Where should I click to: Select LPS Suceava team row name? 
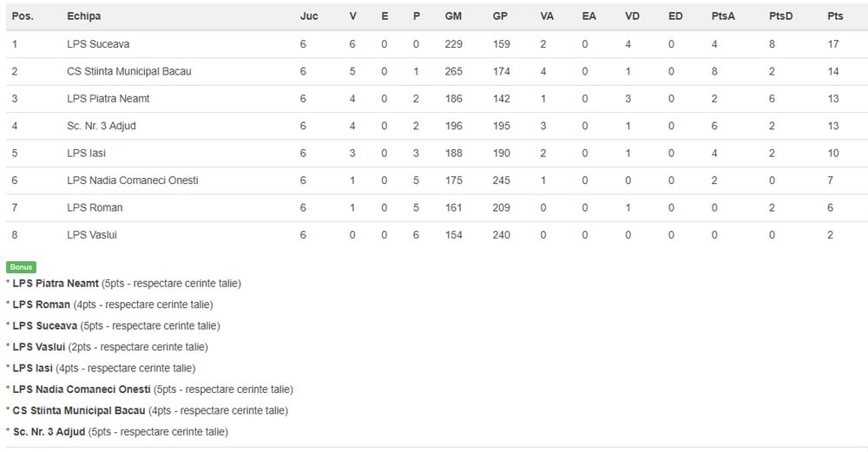pos(98,44)
